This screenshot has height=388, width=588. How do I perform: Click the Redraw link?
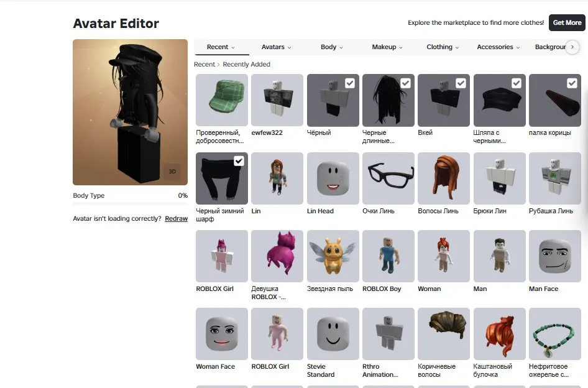177,218
